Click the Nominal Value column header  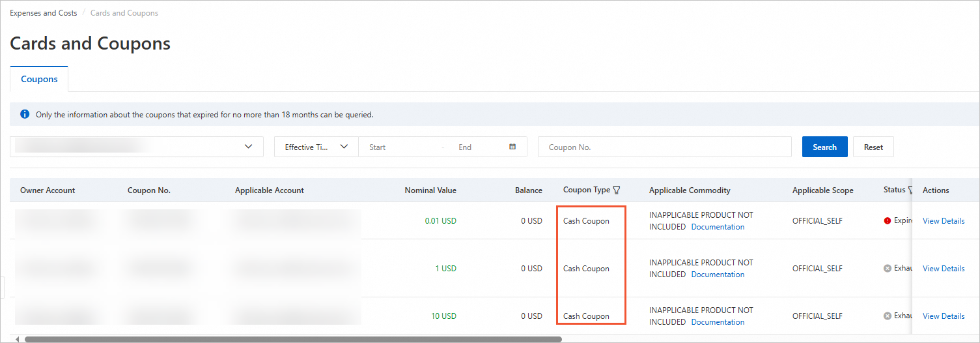(430, 190)
